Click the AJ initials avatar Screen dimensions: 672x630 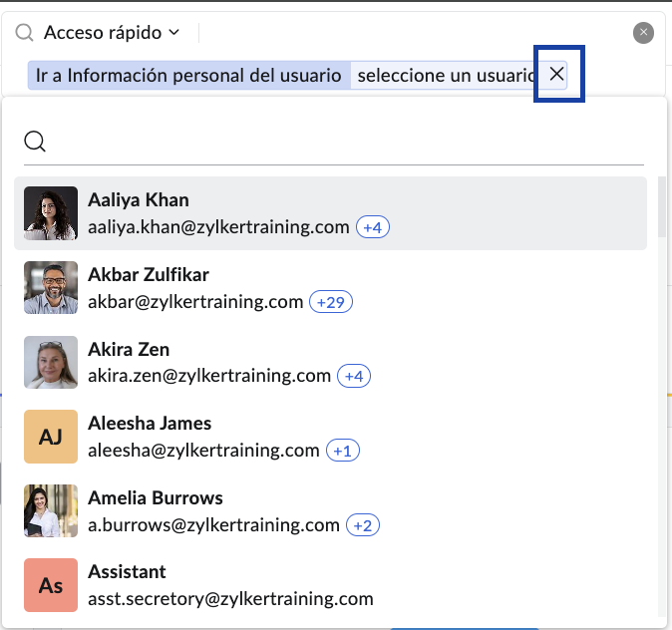click(51, 437)
